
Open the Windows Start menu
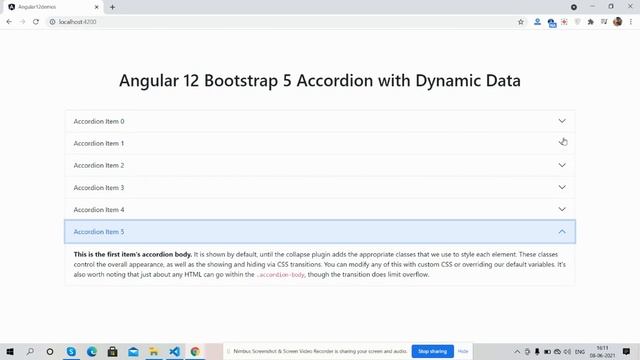10,351
